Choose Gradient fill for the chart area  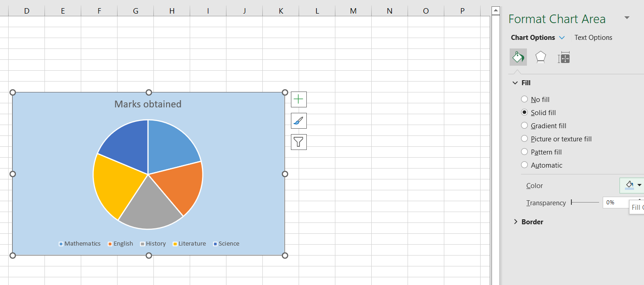(x=525, y=126)
